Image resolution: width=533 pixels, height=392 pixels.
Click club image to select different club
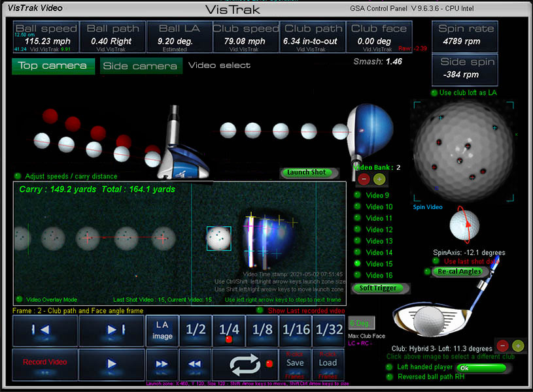pos(432,319)
